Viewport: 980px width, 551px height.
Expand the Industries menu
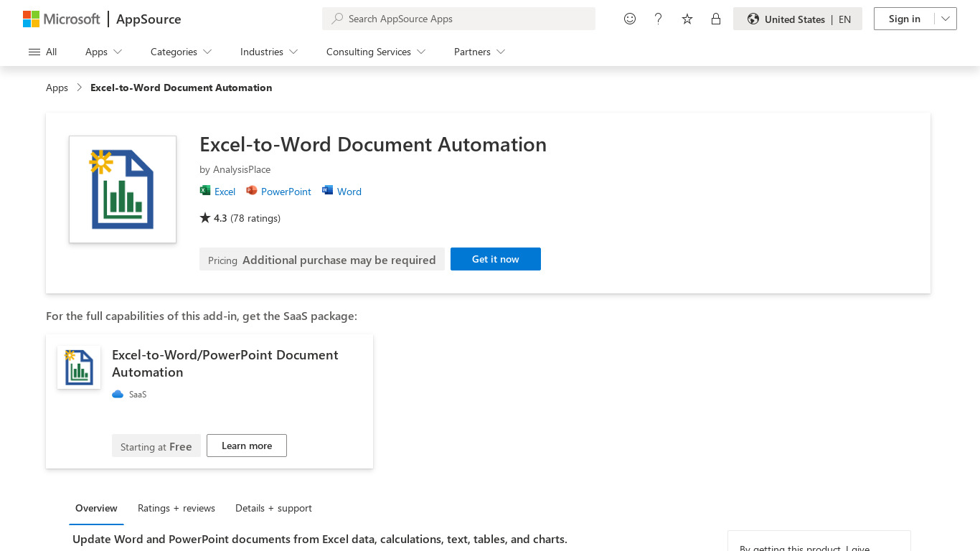[269, 52]
